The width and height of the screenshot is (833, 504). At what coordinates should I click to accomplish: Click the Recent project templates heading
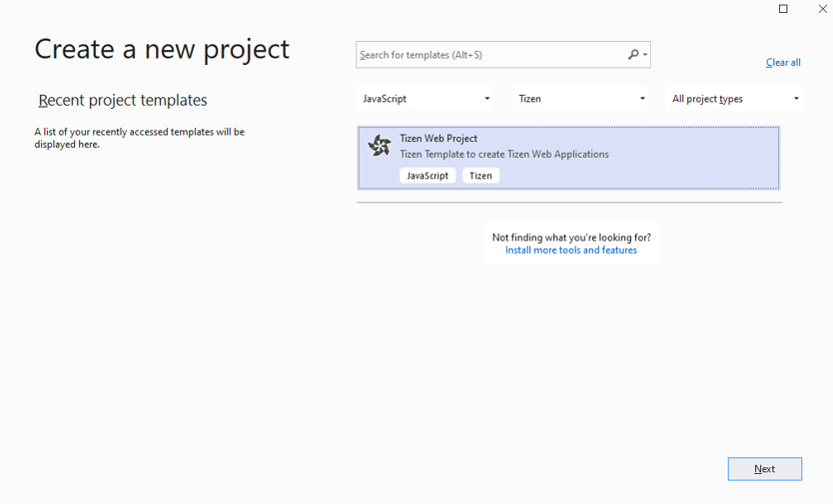click(123, 101)
